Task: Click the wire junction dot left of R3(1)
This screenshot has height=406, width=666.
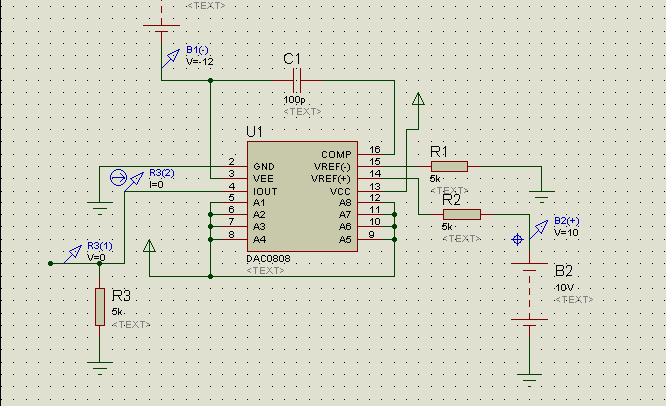Action: pyautogui.click(x=51, y=263)
